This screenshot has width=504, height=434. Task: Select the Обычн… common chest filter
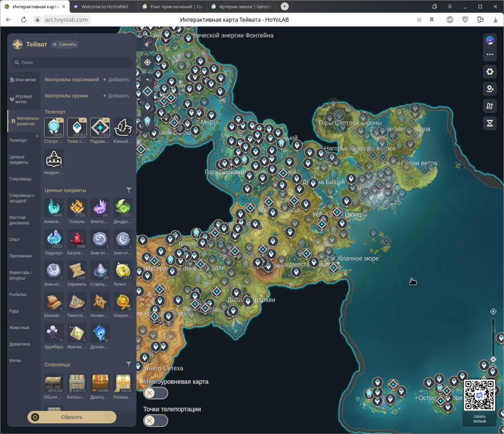coord(54,383)
